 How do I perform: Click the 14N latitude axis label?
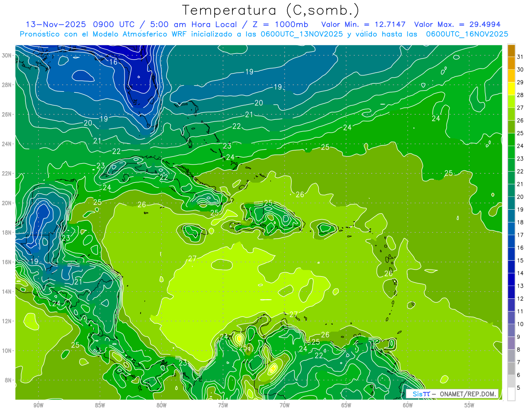7,291
